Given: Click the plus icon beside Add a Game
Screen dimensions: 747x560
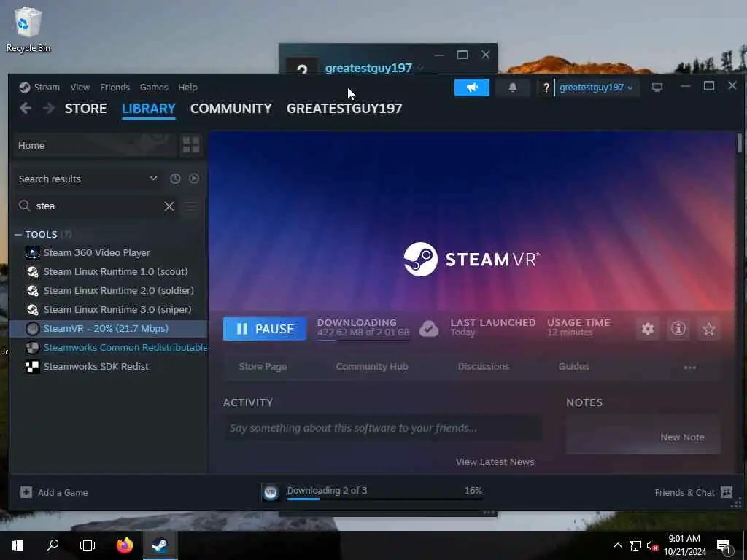Looking at the screenshot, I should pos(26,492).
